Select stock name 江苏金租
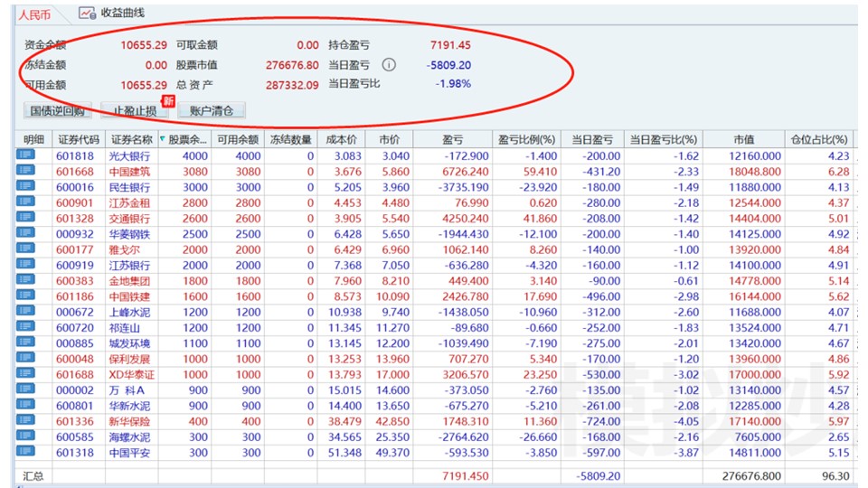Viewport: 868px width, 488px height. coord(129,202)
